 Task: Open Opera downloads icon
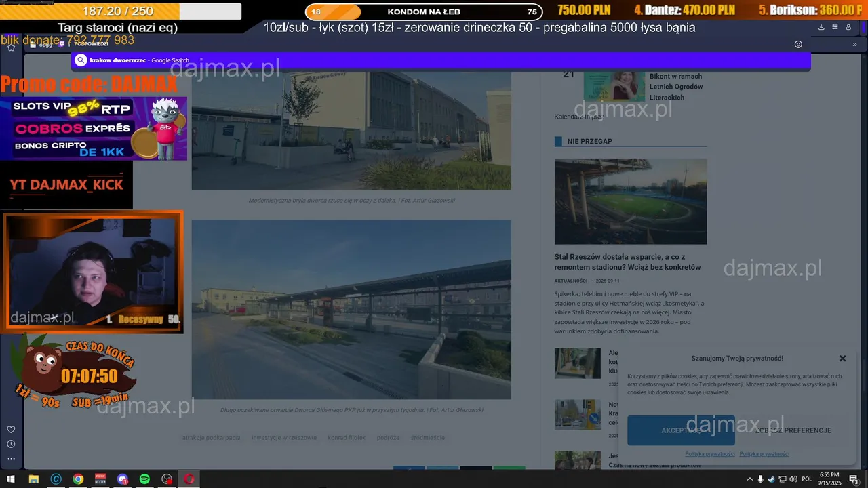tap(821, 27)
